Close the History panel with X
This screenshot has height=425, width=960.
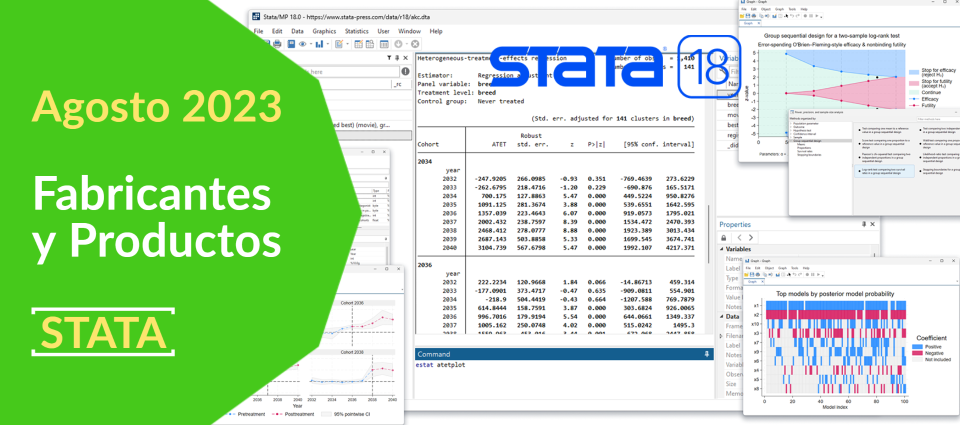(x=405, y=58)
